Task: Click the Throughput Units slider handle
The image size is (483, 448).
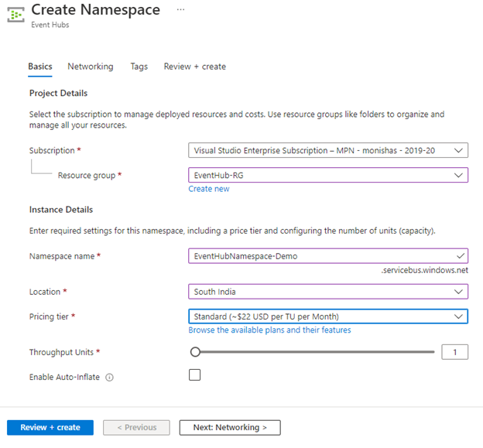Action: tap(195, 351)
